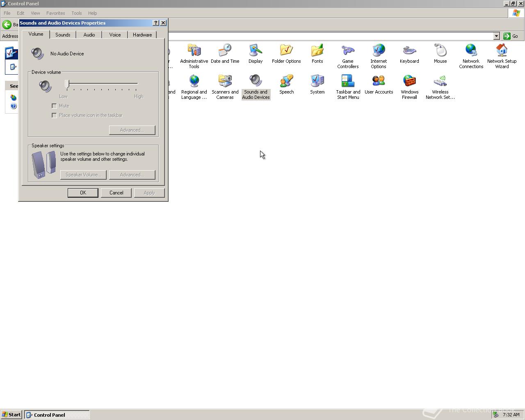Image resolution: width=525 pixels, height=420 pixels.
Task: Open Internet Options icon
Action: (379, 56)
